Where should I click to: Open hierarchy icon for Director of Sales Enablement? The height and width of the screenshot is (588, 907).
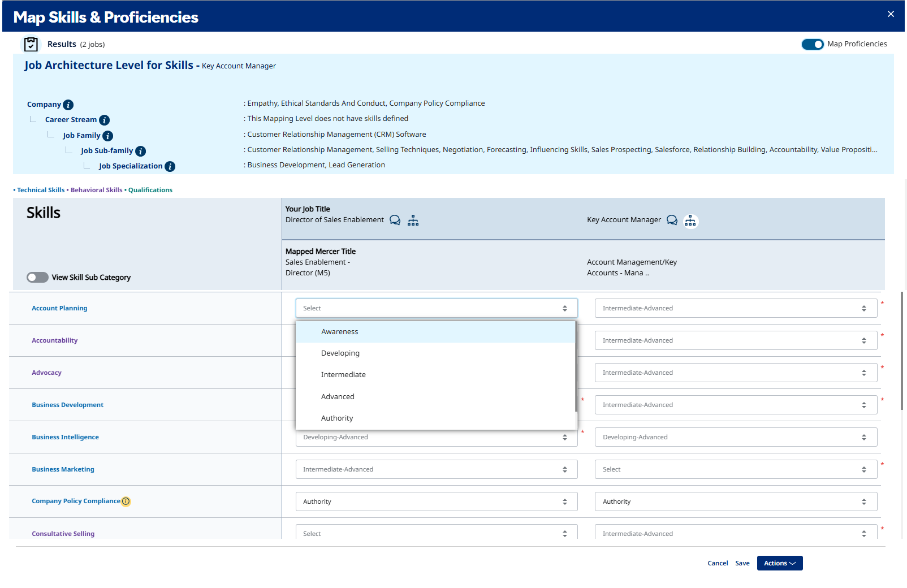tap(413, 220)
